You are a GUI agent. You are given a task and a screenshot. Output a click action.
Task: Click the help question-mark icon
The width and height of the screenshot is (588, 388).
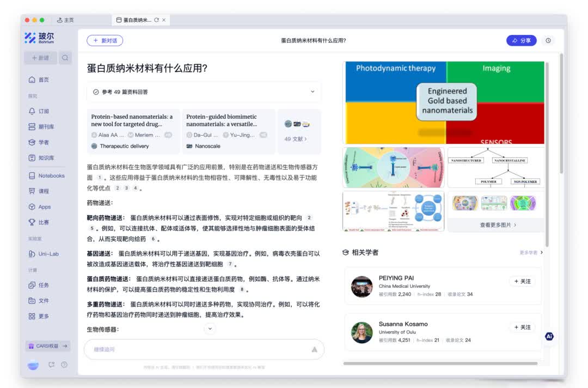pyautogui.click(x=64, y=365)
